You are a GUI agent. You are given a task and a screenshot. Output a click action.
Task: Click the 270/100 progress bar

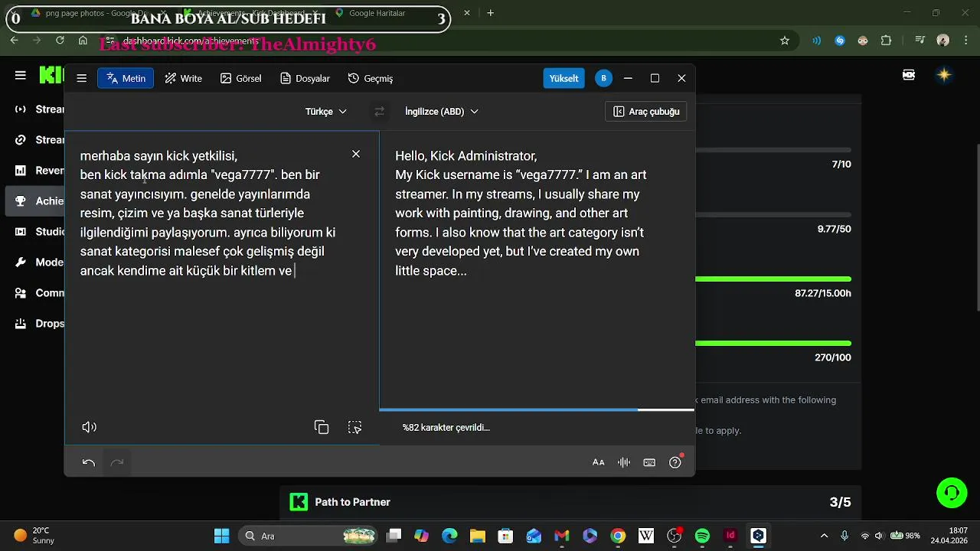click(x=773, y=344)
